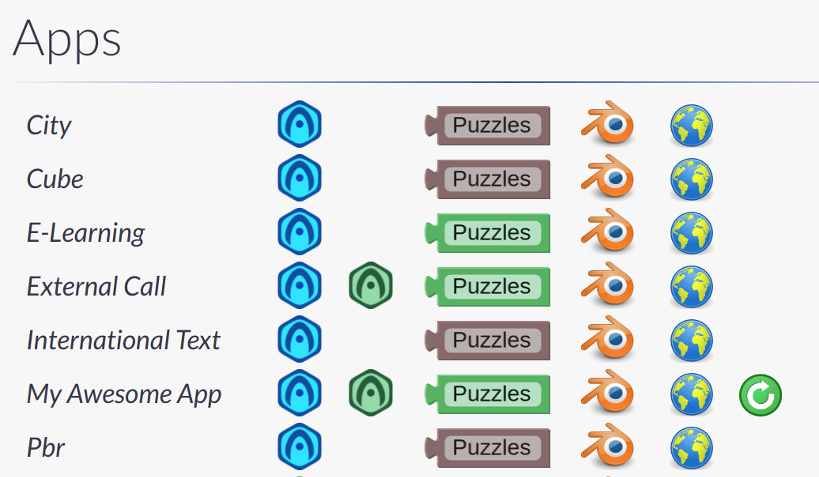
Task: Click the green hexagon icon for External Call
Action: (370, 285)
